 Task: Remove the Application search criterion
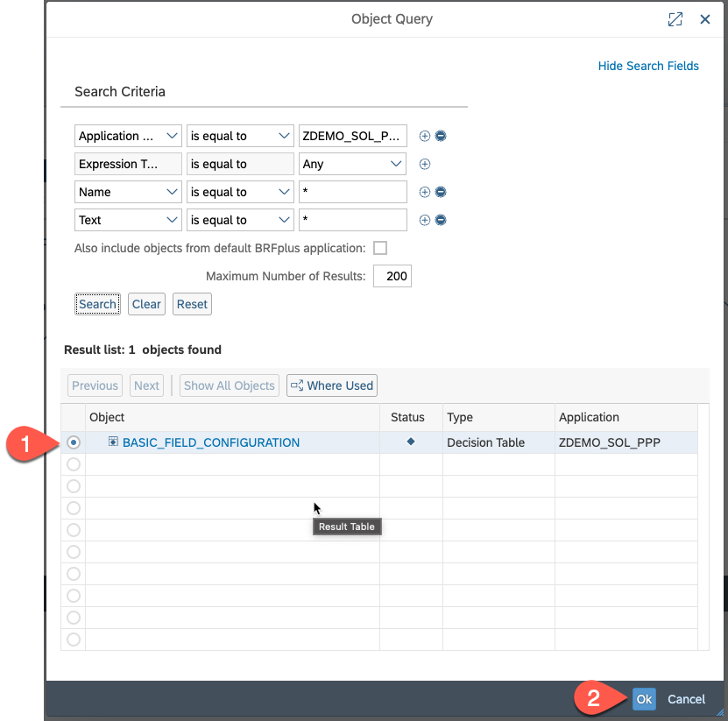click(441, 136)
